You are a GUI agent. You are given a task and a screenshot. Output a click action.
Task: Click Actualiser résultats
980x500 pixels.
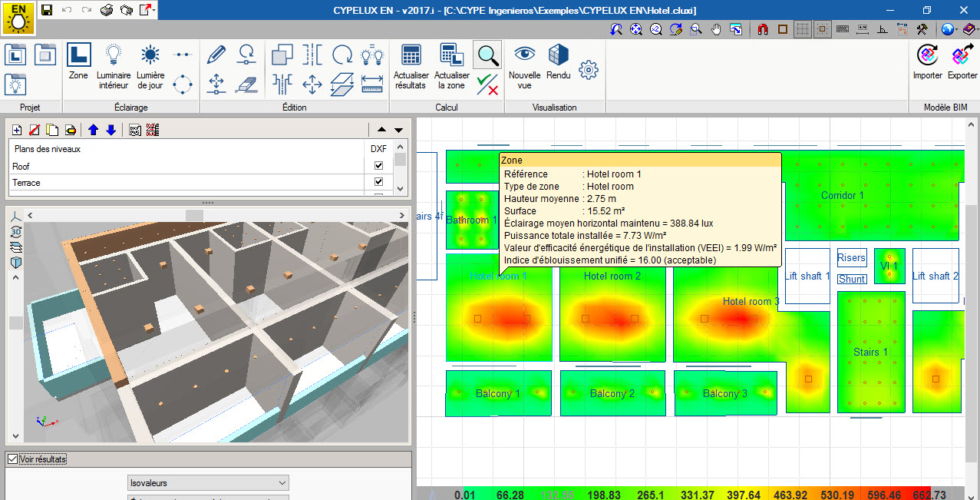(411, 66)
